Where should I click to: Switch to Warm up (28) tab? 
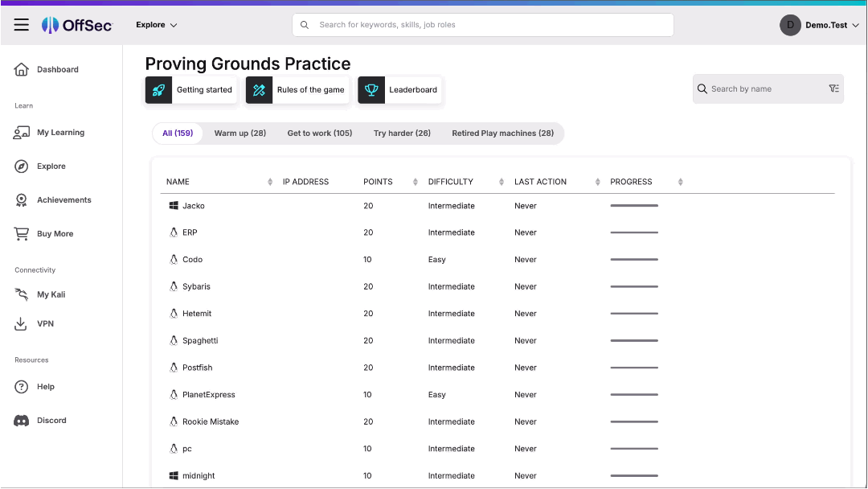click(240, 134)
